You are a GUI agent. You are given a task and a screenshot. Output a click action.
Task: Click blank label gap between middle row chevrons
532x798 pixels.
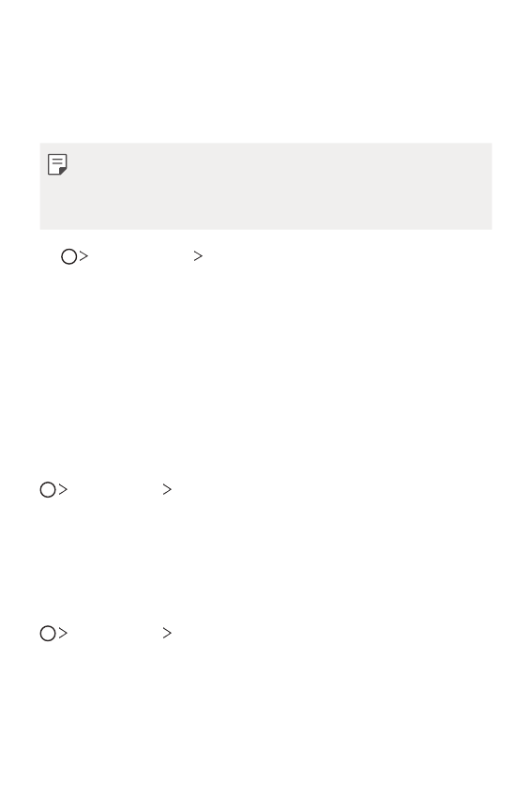tap(114, 489)
